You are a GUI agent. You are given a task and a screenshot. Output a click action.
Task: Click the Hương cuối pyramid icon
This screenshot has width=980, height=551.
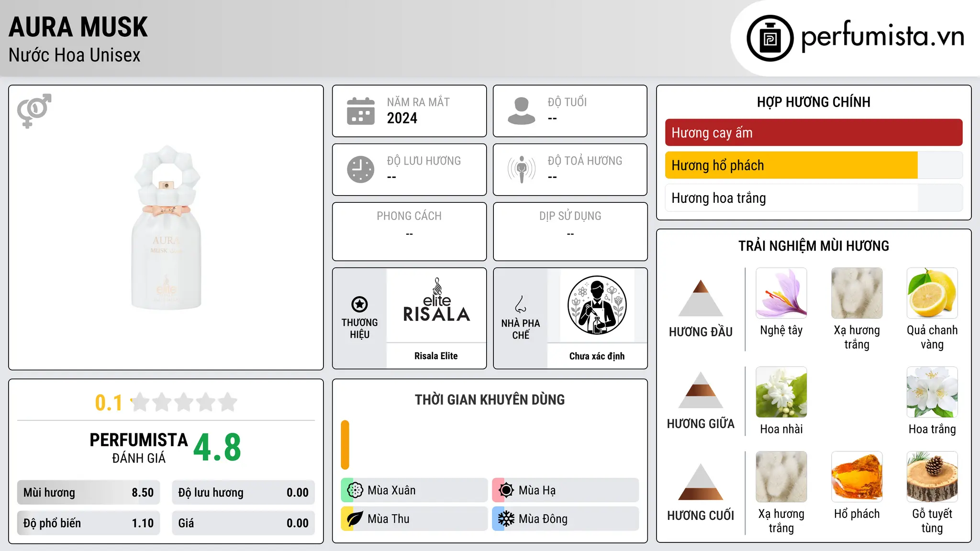(701, 482)
